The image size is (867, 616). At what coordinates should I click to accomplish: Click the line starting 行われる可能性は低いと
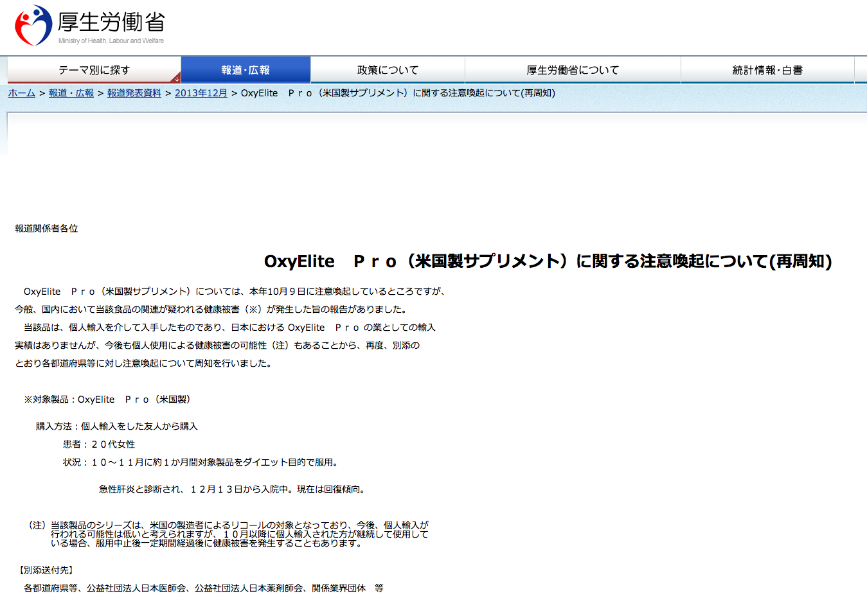240,534
